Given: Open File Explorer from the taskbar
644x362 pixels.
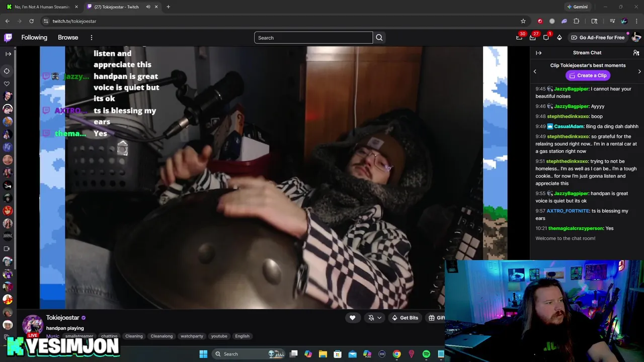Looking at the screenshot, I should (x=323, y=354).
